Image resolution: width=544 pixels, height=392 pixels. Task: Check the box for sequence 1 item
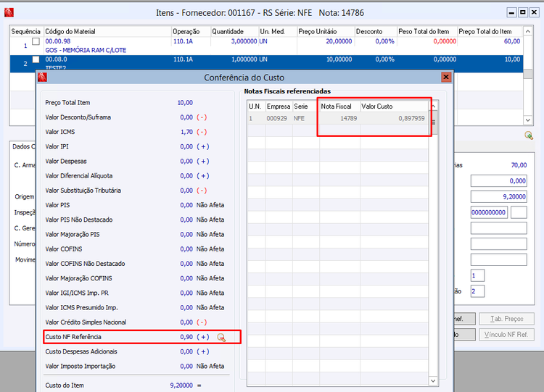point(36,42)
